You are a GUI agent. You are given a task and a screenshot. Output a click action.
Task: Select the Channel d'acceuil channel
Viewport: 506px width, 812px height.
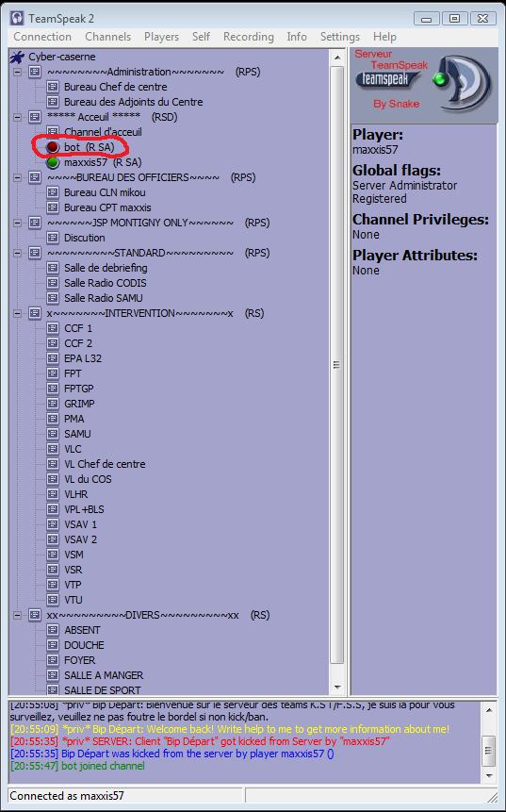tap(103, 132)
